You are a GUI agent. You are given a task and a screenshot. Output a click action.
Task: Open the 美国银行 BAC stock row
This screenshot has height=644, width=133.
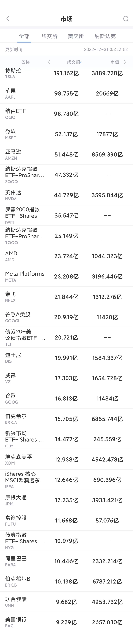tap(66, 622)
